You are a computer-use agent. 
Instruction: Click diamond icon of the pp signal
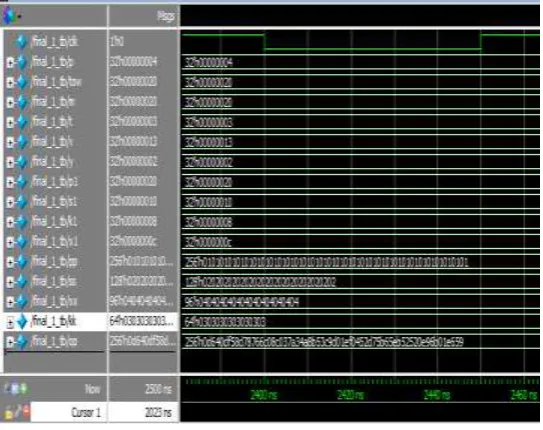click(x=22, y=262)
